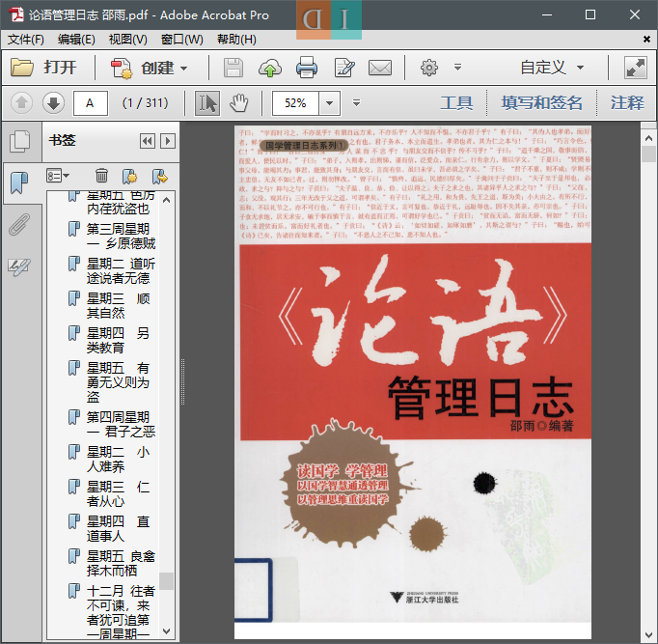Show the page thumbnails panel
The height and width of the screenshot is (644, 658).
pos(19,142)
